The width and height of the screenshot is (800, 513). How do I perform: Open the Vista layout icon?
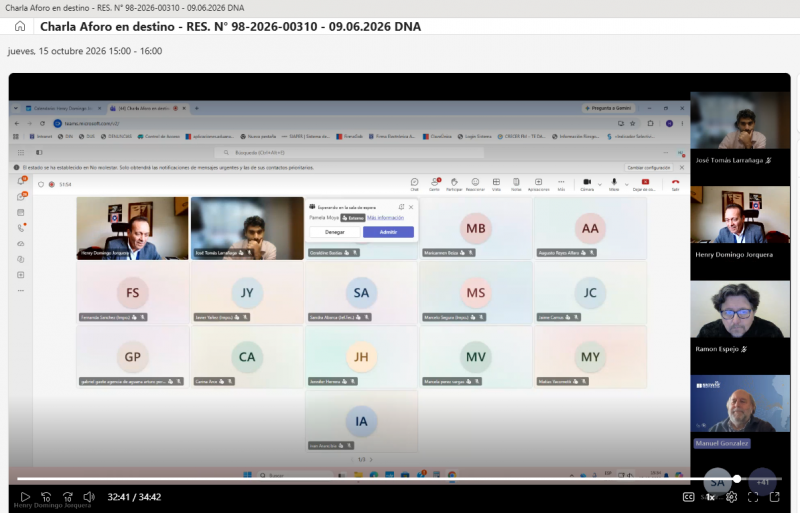click(496, 184)
